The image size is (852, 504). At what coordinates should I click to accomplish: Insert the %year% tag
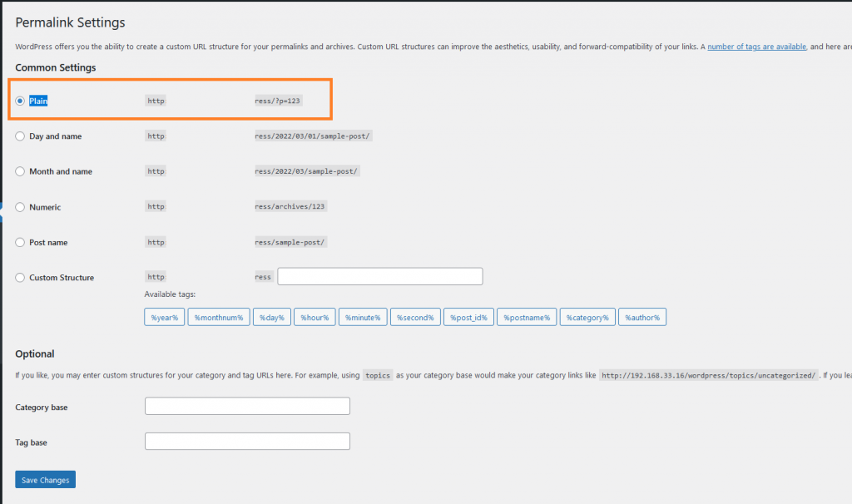(x=165, y=317)
